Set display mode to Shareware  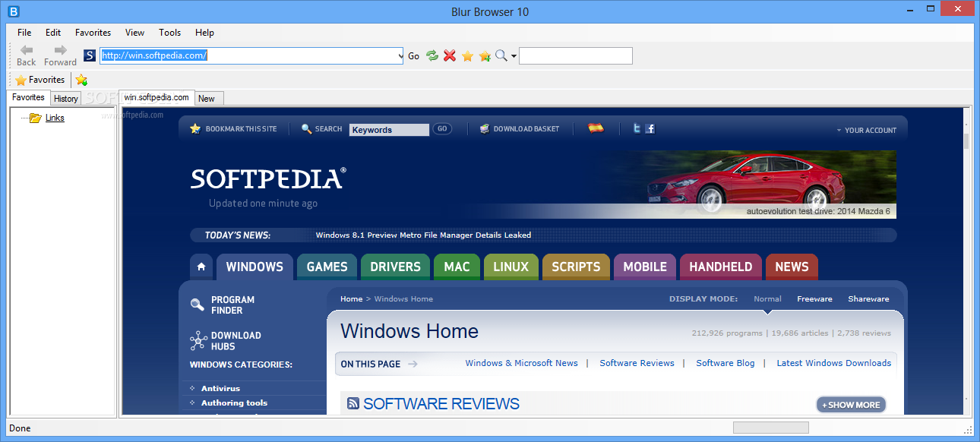point(868,299)
